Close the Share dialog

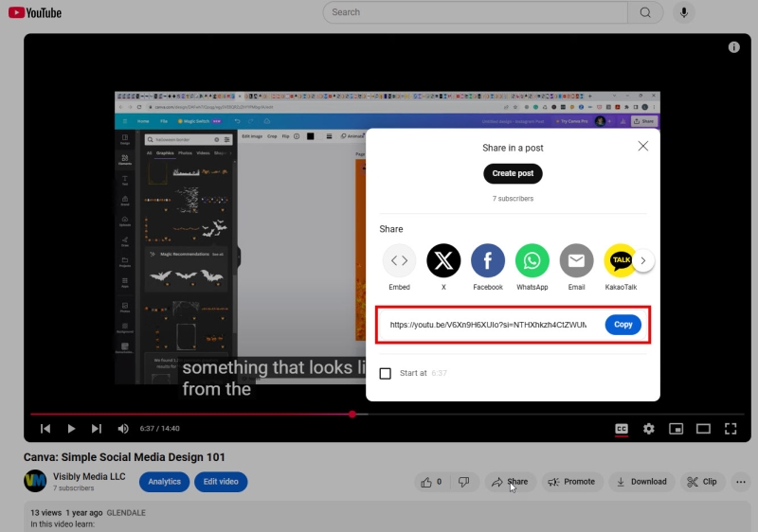click(642, 146)
